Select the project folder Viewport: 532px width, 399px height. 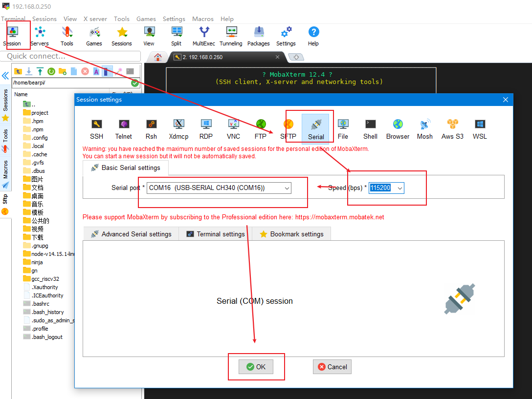[x=36, y=113]
